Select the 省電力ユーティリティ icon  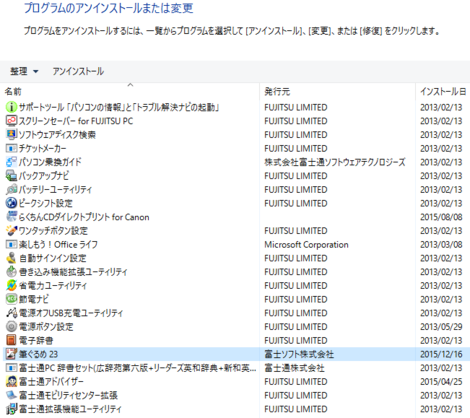point(11,285)
